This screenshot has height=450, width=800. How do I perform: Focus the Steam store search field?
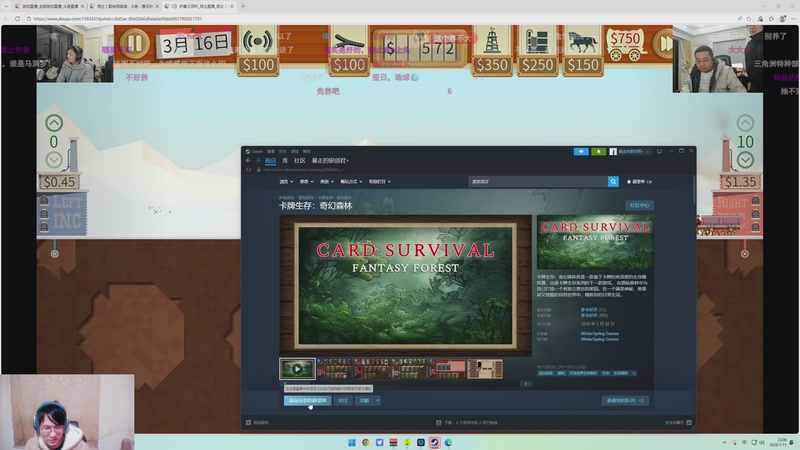point(538,182)
